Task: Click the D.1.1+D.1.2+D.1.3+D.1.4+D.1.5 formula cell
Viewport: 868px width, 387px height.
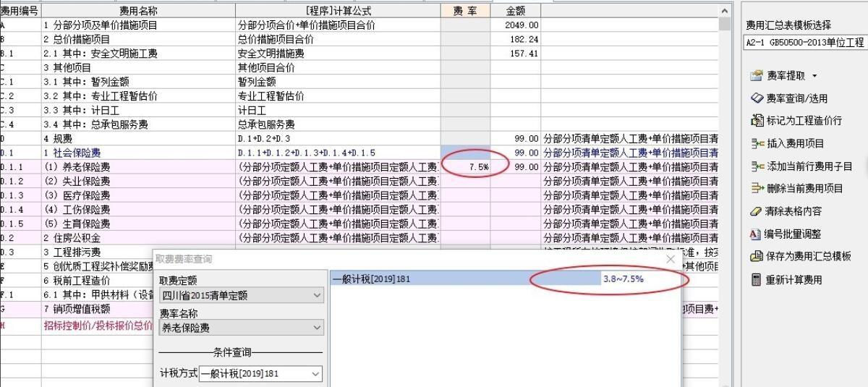Action: pos(338,153)
